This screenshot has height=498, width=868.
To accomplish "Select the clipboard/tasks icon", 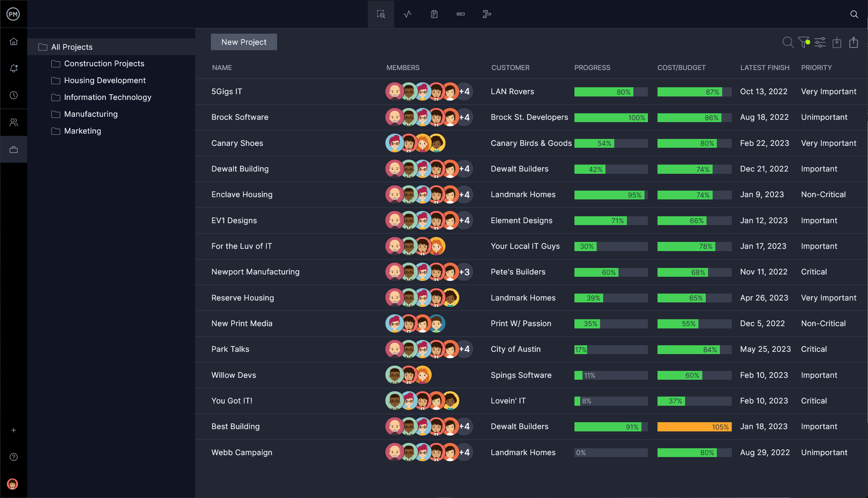I will tap(434, 13).
